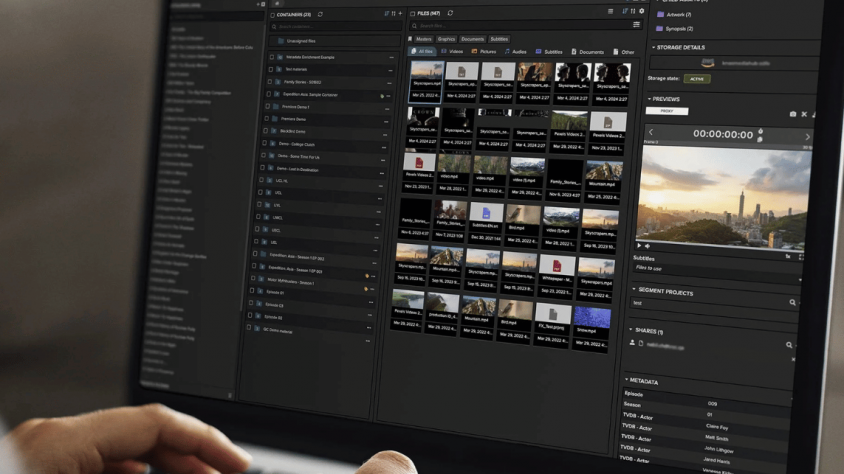Check Family Stories container checkbox
The height and width of the screenshot is (474, 844).
pyautogui.click(x=270, y=82)
